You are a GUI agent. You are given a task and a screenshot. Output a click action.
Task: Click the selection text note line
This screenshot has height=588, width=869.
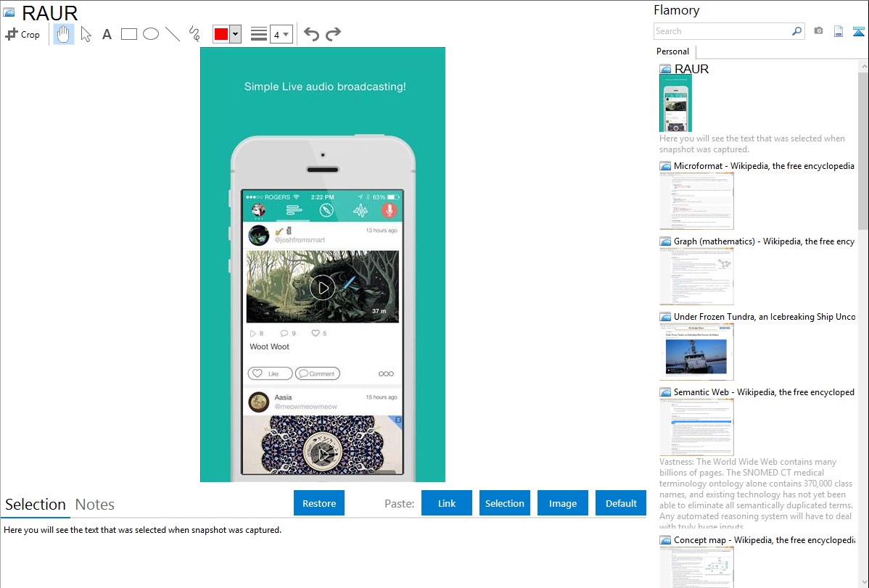[x=142, y=530]
